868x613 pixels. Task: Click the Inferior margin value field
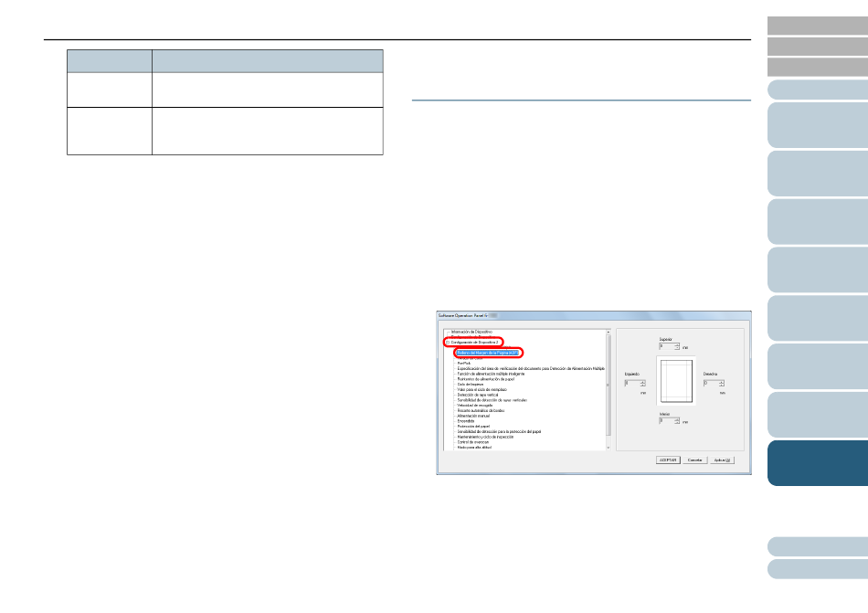666,421
